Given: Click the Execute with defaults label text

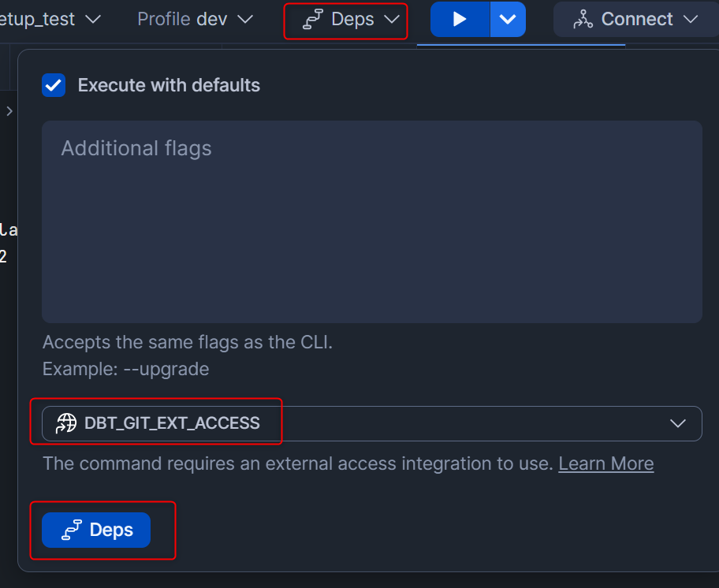Looking at the screenshot, I should (x=169, y=85).
